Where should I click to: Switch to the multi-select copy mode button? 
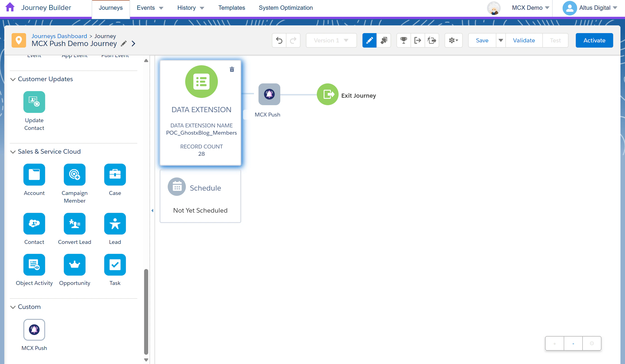tap(384, 40)
